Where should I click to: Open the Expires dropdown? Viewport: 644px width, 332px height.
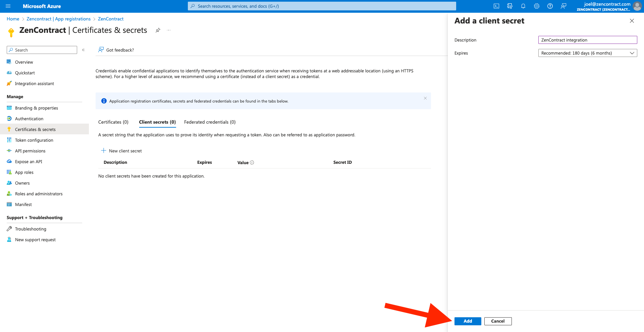point(588,53)
